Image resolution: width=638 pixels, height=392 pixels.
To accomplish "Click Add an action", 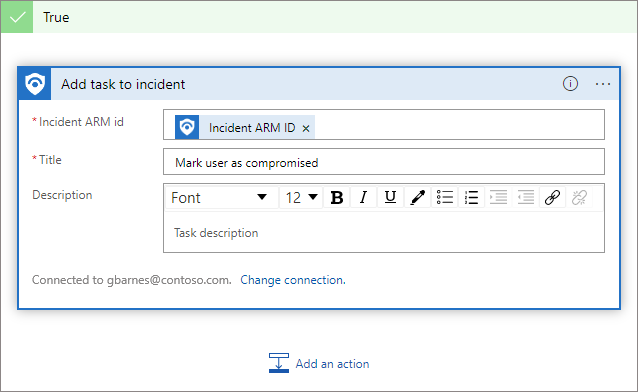I will (319, 363).
